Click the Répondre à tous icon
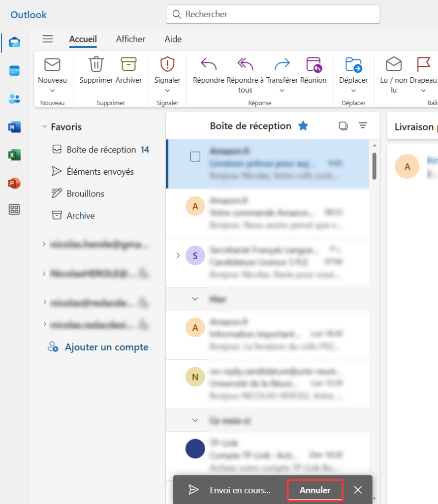Image resolution: width=438 pixels, height=504 pixels. (x=245, y=64)
